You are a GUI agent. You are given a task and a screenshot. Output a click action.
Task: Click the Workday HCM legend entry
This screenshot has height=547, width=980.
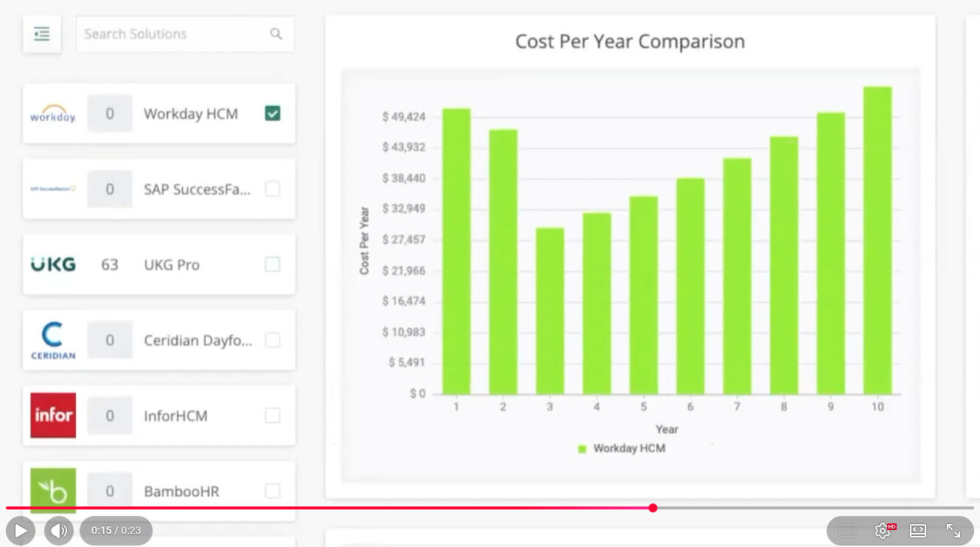(x=622, y=448)
